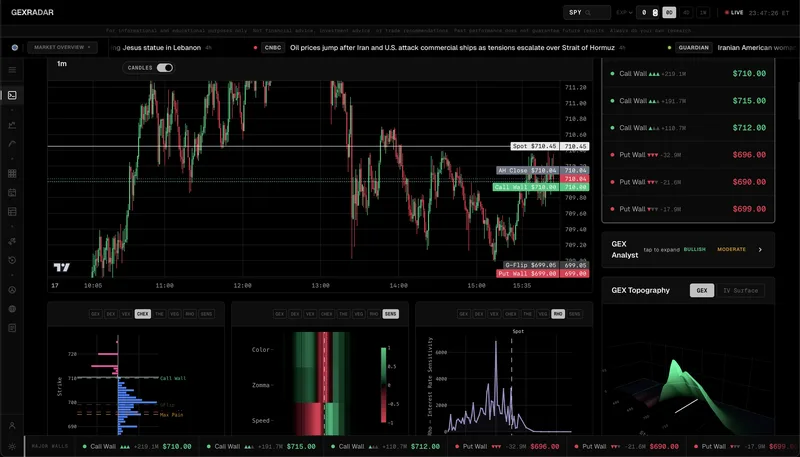Click the sun theme icon at the sidebar bottom

(12, 446)
